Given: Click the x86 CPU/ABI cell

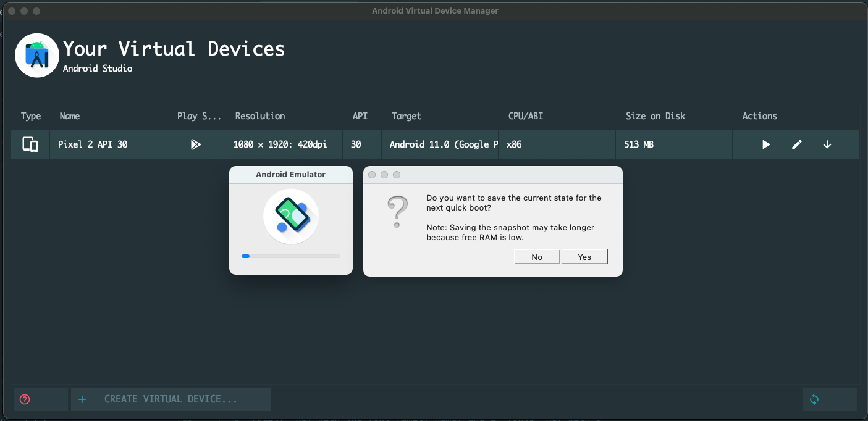Looking at the screenshot, I should click(x=557, y=144).
